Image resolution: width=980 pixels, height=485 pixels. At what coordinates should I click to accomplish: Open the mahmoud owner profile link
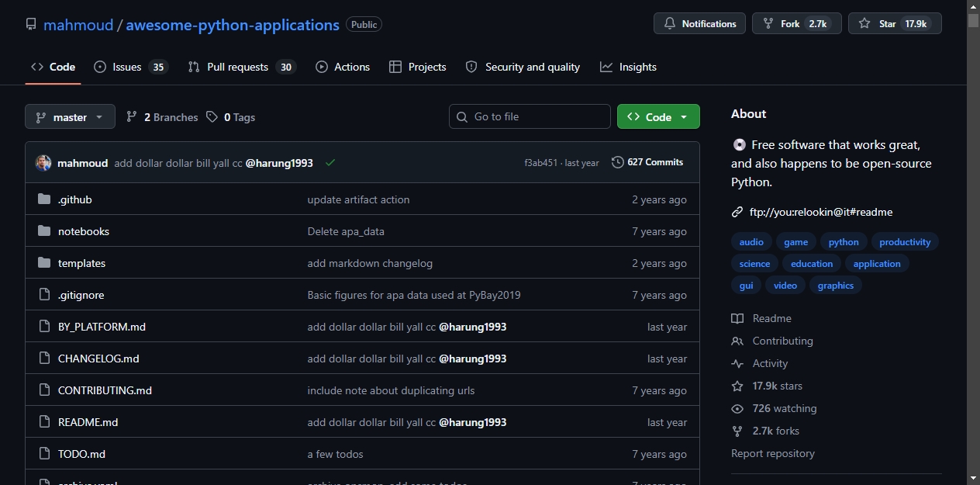[78, 25]
